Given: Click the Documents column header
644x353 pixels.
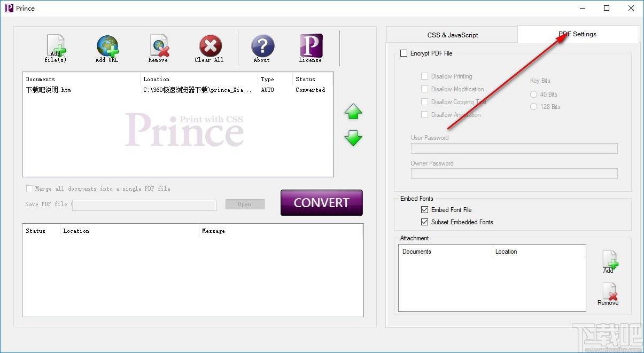Looking at the screenshot, I should coord(81,79).
